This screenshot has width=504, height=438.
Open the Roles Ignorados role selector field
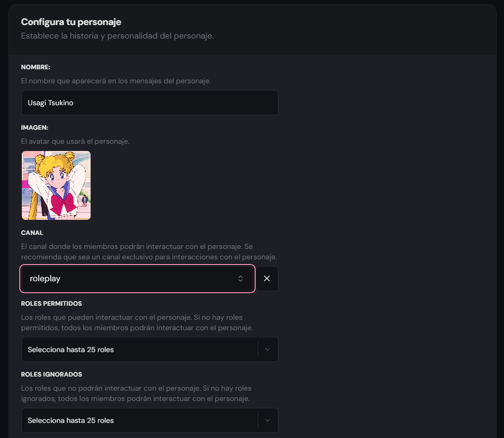point(150,420)
